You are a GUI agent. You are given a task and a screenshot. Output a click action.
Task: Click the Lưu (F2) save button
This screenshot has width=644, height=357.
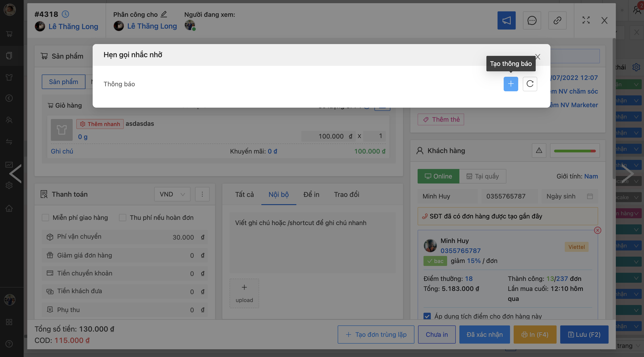click(584, 335)
